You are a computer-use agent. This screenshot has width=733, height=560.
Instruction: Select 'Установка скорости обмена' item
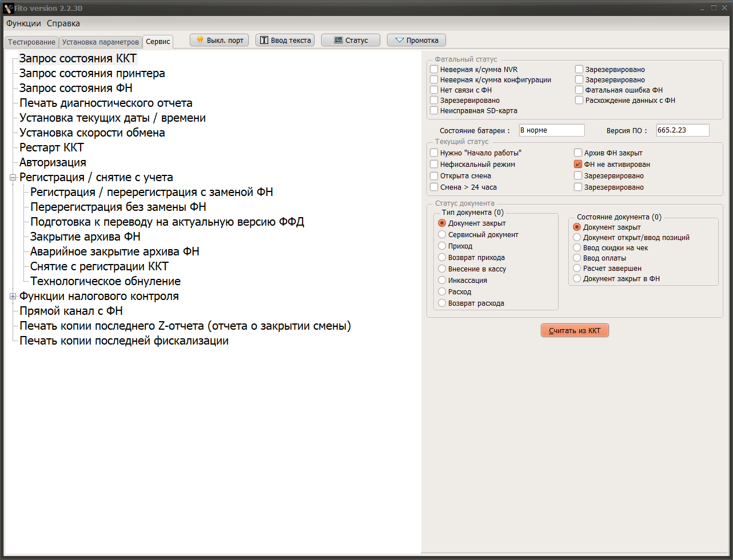[92, 133]
